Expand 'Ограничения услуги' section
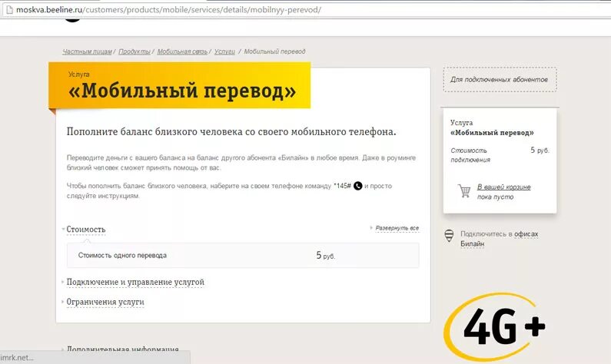The width and height of the screenshot is (611, 364). [x=105, y=302]
